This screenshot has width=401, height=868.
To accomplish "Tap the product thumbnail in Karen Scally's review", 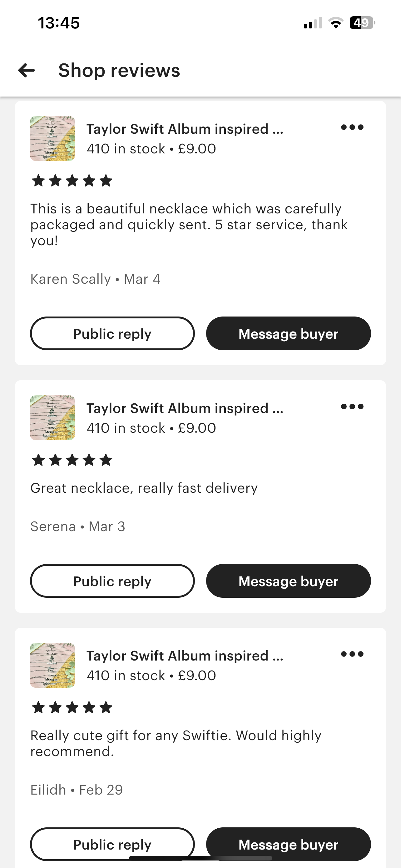I will click(x=52, y=138).
